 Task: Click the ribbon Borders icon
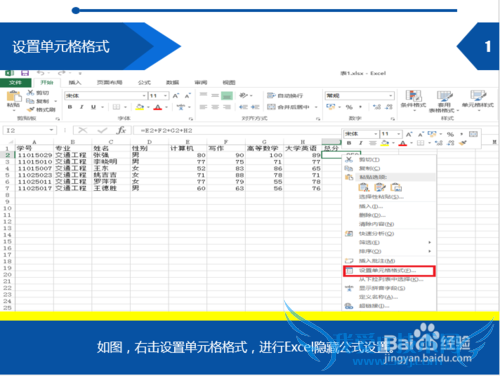pos(116,107)
